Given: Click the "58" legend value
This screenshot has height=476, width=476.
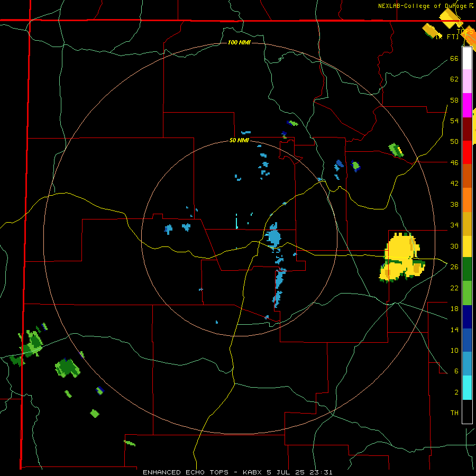Looking at the screenshot, I should (454, 100).
